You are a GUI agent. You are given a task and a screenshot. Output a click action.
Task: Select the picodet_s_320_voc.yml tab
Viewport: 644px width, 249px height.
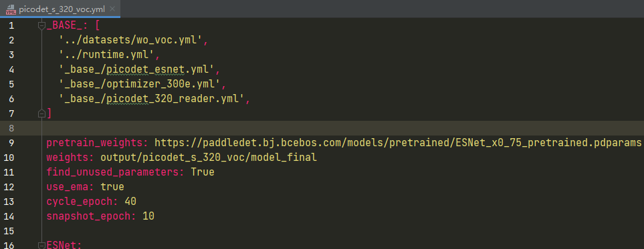pyautogui.click(x=60, y=9)
